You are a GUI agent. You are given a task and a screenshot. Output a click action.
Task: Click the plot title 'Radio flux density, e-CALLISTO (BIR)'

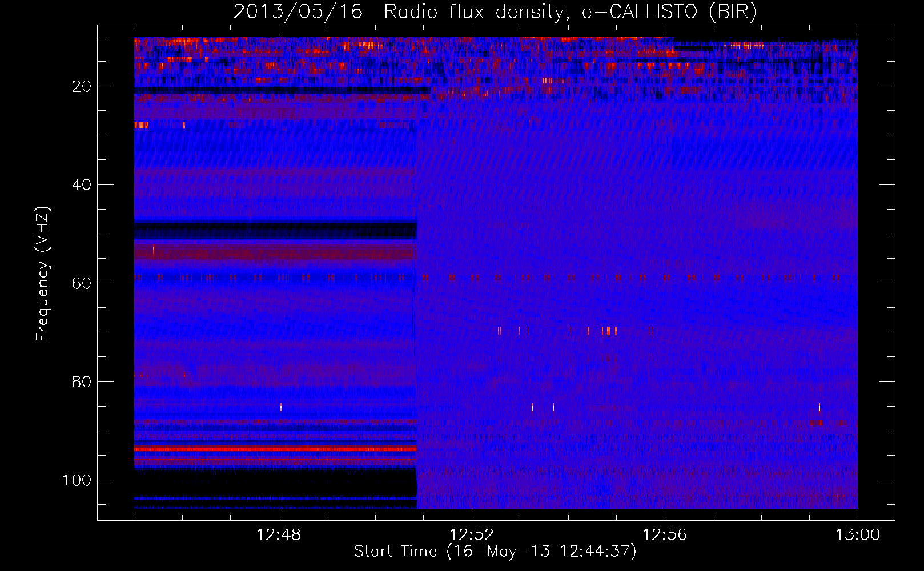coord(570,12)
